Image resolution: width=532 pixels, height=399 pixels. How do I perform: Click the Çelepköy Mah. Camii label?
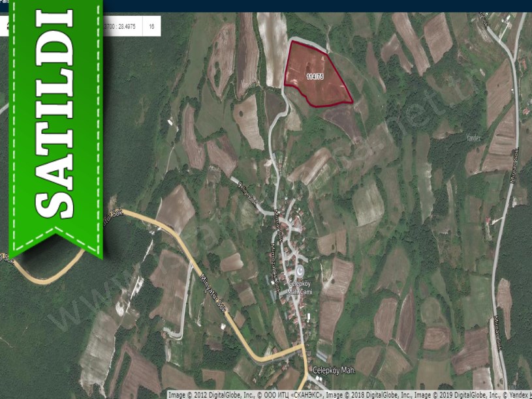tap(300, 288)
